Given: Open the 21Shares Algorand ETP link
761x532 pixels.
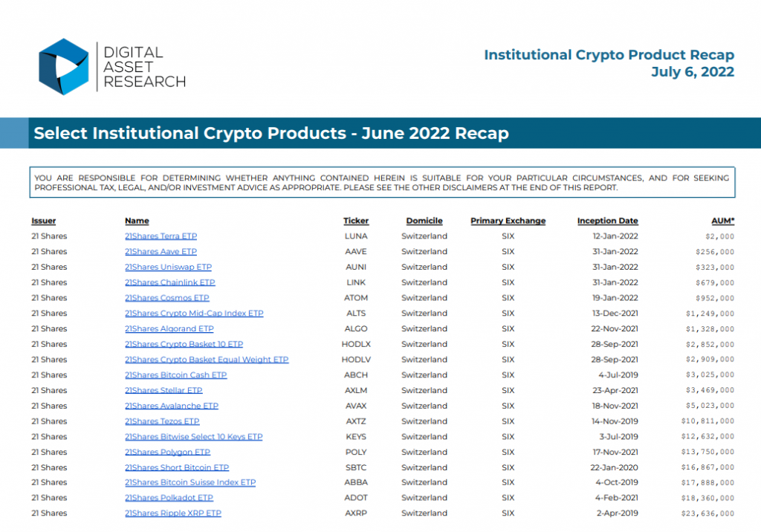Looking at the screenshot, I should [169, 329].
